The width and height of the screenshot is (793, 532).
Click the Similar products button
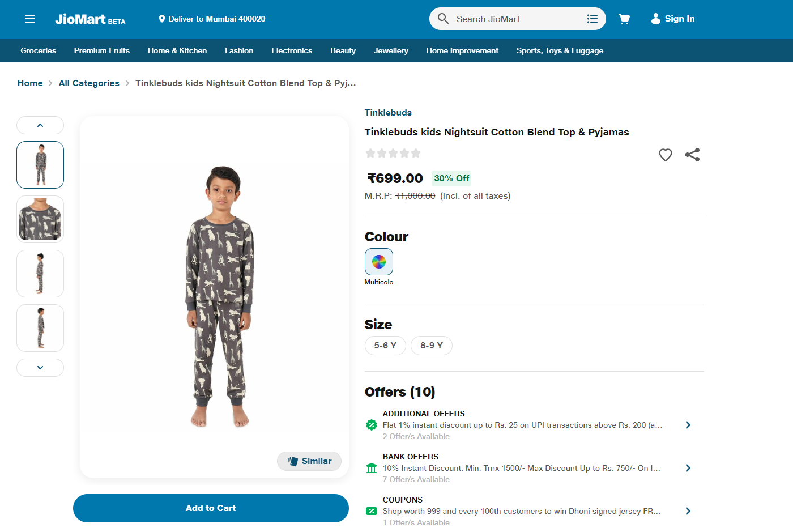click(309, 461)
